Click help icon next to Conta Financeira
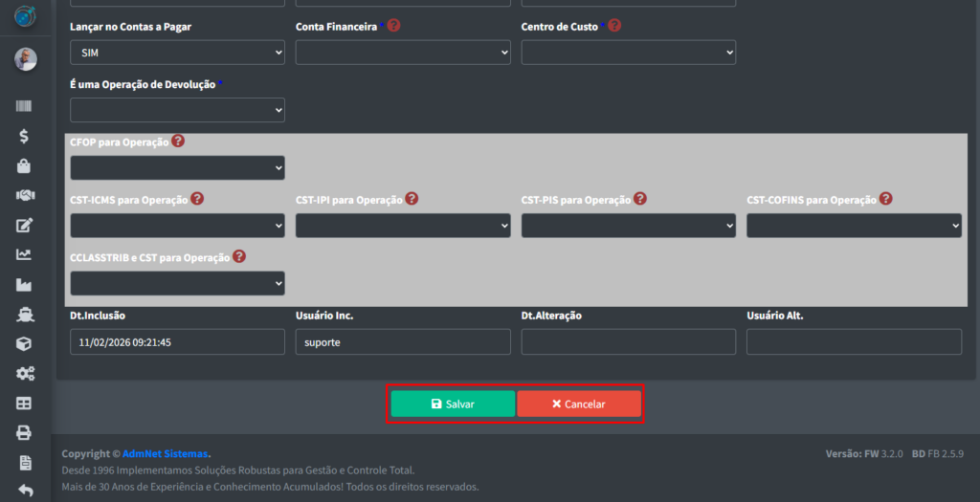The width and height of the screenshot is (980, 502). 393,26
